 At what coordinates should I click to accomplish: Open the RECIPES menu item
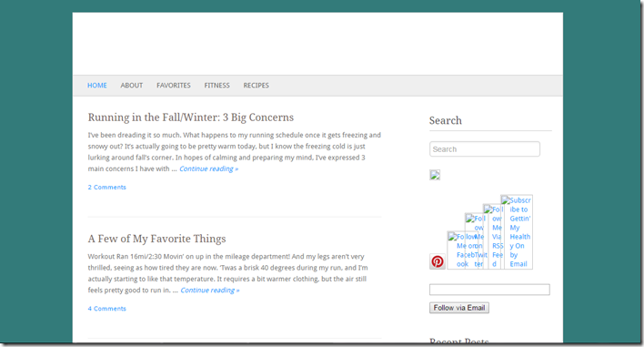[x=256, y=86]
